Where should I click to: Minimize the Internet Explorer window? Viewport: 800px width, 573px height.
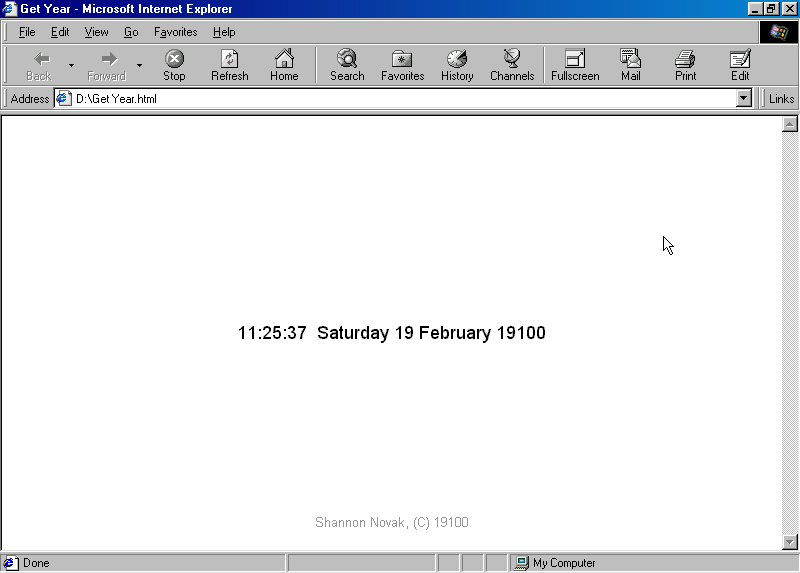tap(755, 9)
